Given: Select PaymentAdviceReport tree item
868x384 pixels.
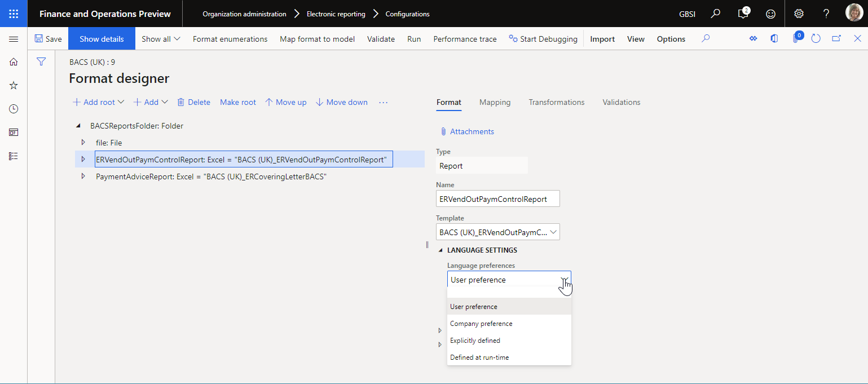Looking at the screenshot, I should pos(212,176).
